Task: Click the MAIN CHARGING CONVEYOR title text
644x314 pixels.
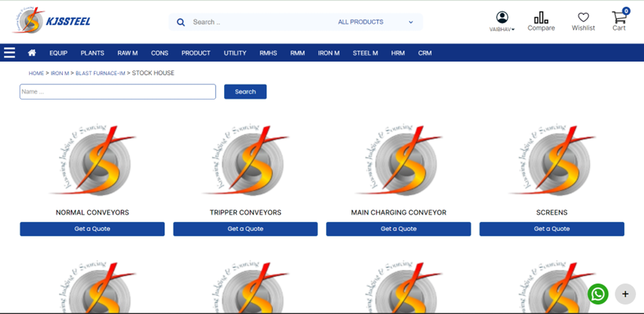Action: 399,213
